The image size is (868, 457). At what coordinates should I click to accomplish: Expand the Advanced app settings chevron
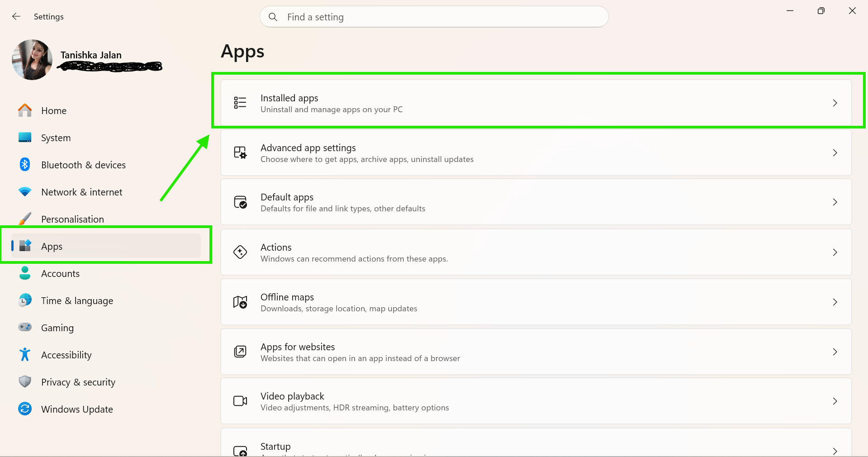[x=835, y=153]
